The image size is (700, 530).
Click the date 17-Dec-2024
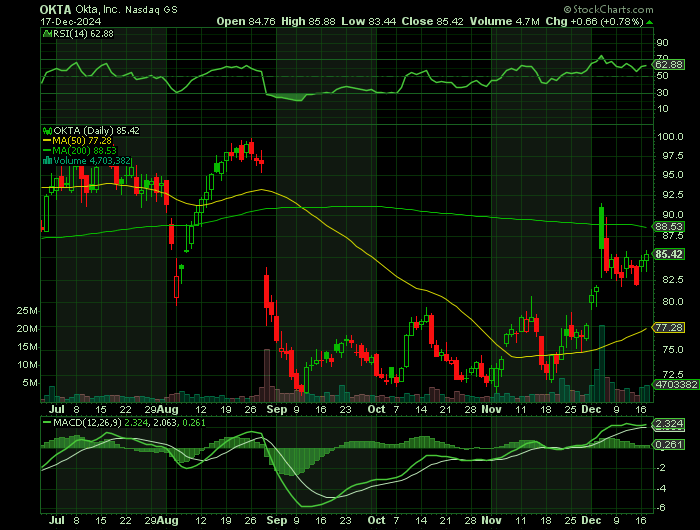pos(71,21)
